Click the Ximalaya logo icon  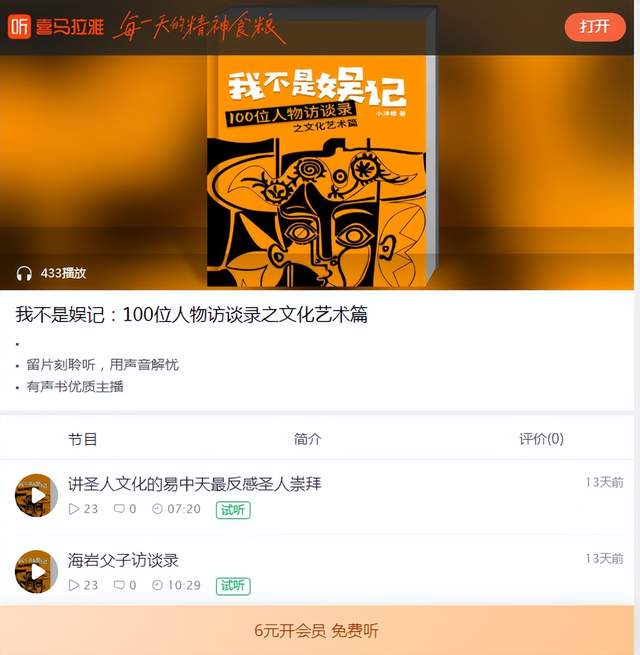click(19, 26)
